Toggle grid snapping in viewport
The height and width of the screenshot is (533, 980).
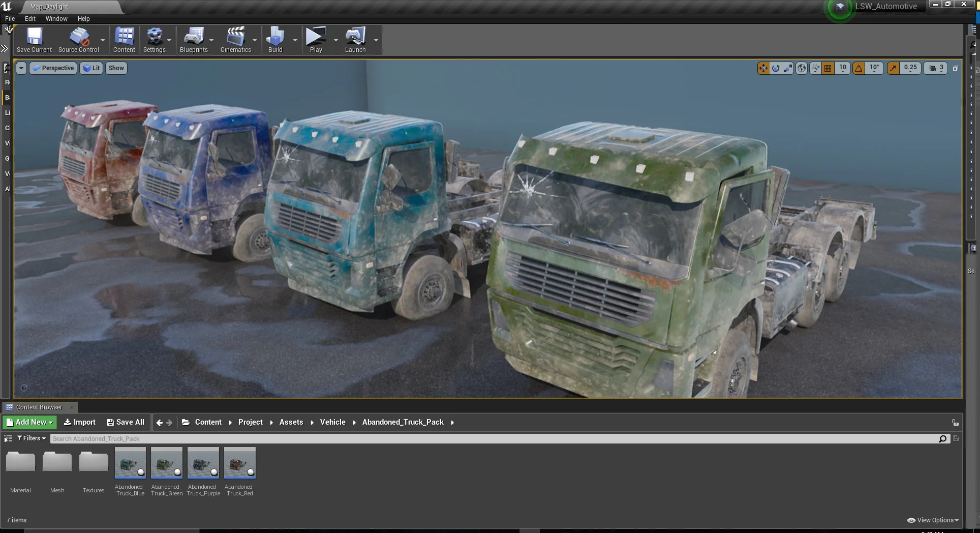click(x=828, y=68)
